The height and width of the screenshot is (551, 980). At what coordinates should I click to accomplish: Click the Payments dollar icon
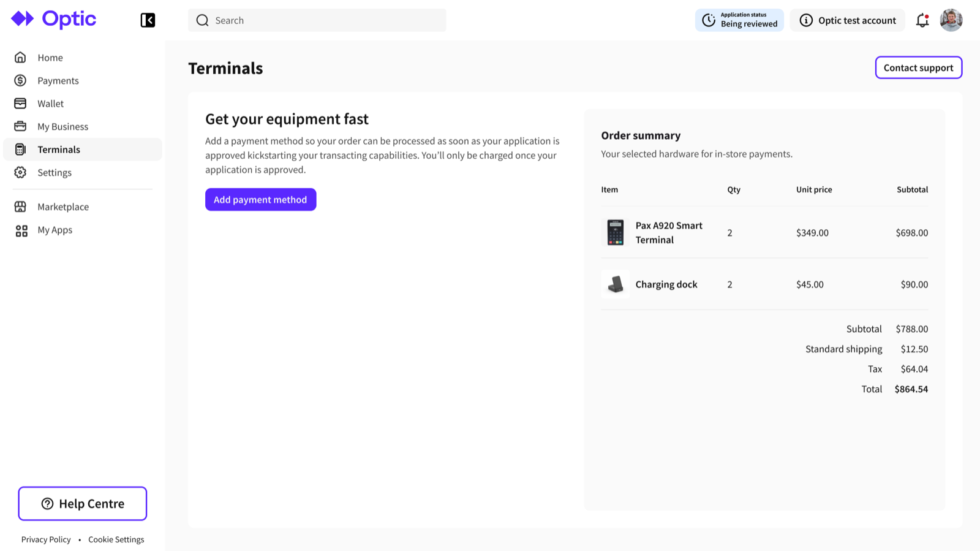(x=20, y=80)
